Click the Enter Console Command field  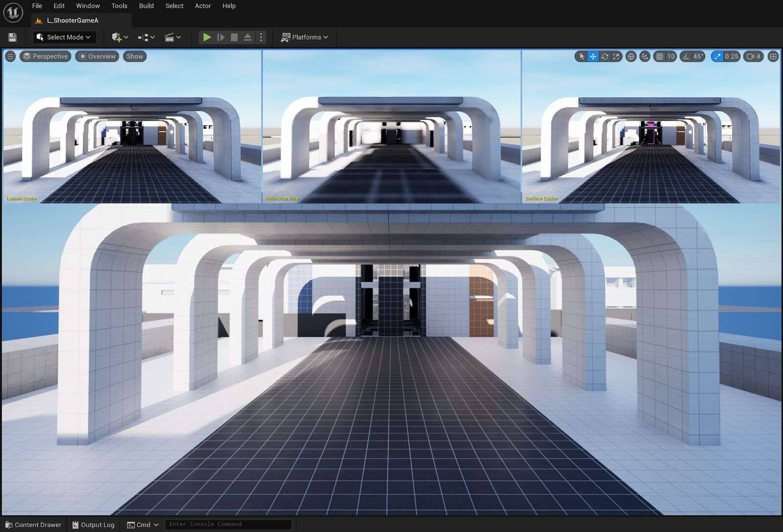[228, 524]
